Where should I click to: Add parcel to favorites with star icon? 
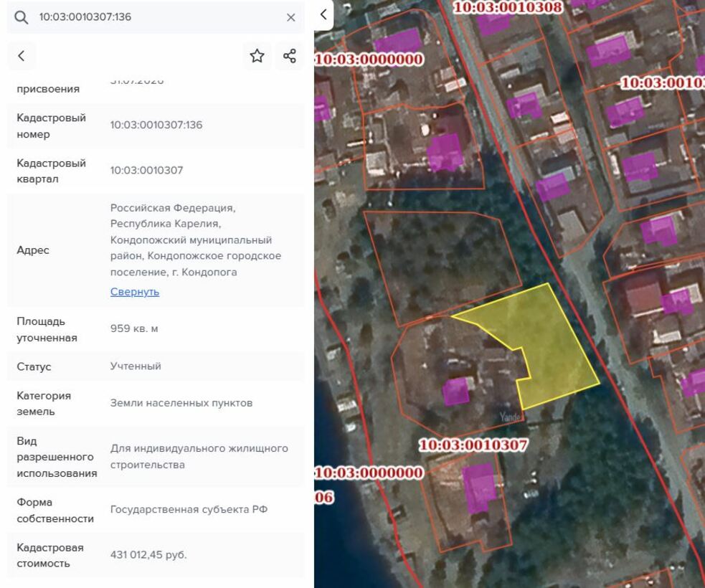click(257, 56)
